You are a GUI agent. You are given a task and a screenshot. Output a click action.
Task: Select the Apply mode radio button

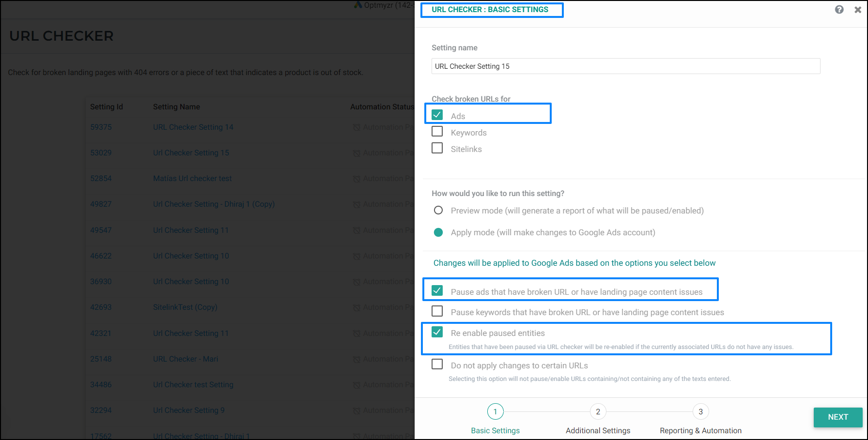click(x=438, y=232)
